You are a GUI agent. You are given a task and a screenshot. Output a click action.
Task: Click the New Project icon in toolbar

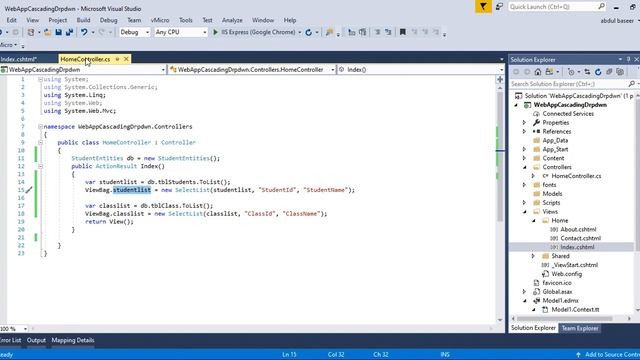point(31,32)
